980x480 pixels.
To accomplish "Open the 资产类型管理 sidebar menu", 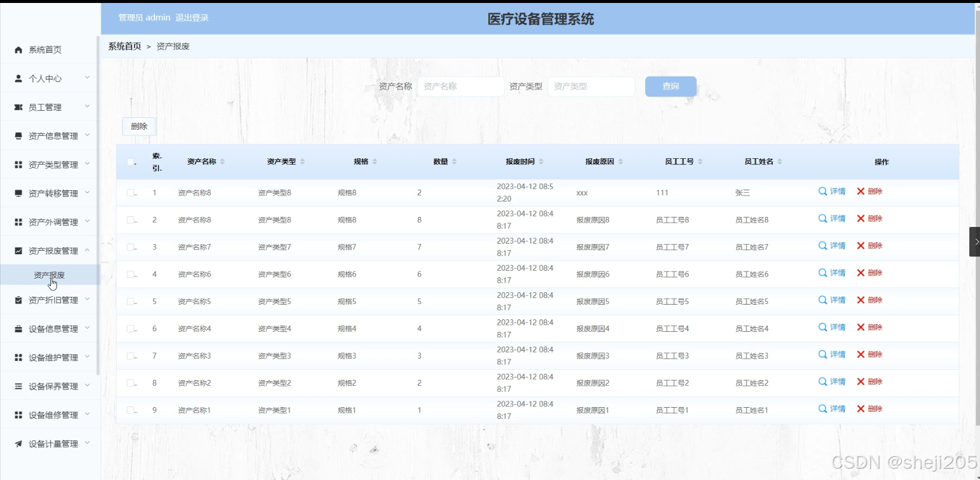I will 49,165.
